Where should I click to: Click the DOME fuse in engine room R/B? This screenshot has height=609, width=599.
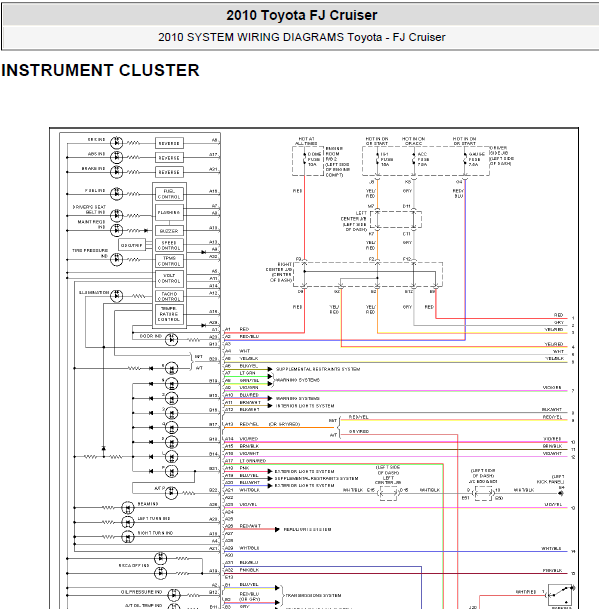pos(304,159)
